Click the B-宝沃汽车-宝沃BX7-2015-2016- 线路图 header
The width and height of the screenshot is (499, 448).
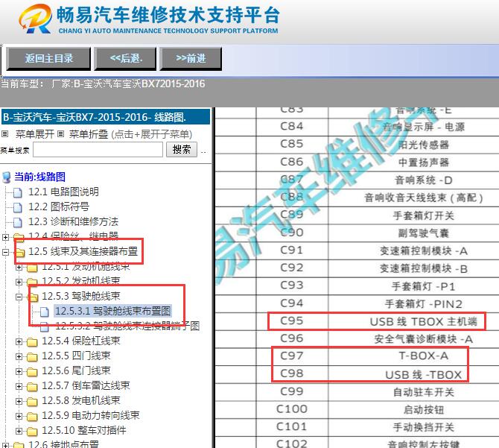pyautogui.click(x=106, y=117)
